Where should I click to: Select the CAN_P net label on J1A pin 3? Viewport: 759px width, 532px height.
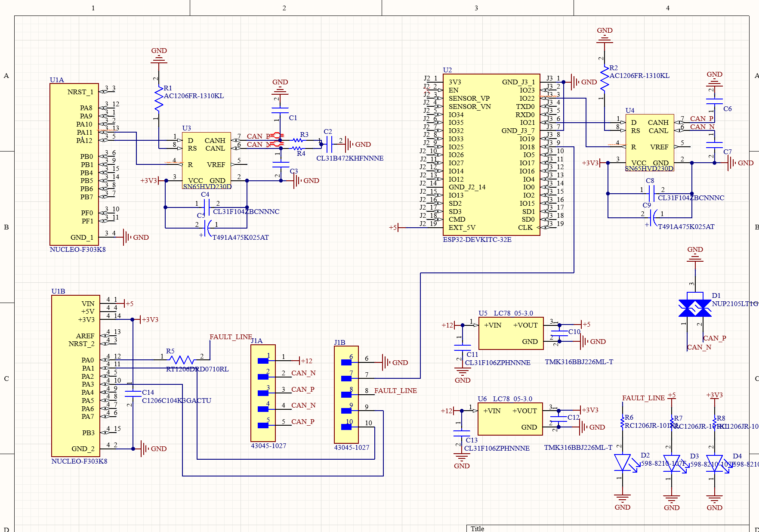click(303, 390)
